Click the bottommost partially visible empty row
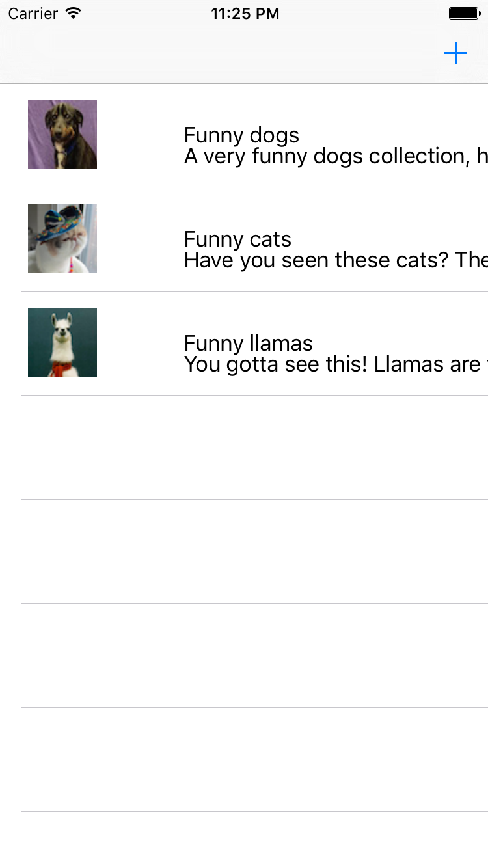The image size is (488, 868). (x=254, y=841)
